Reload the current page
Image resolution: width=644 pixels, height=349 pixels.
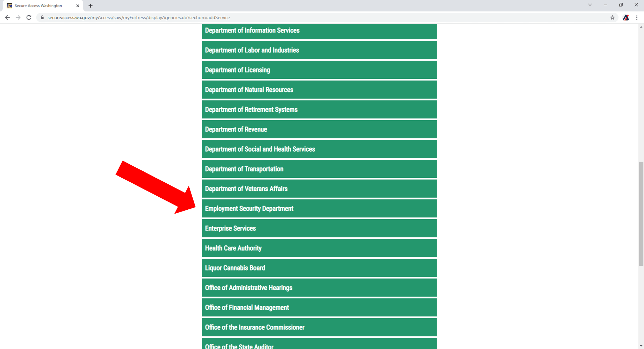coord(29,17)
